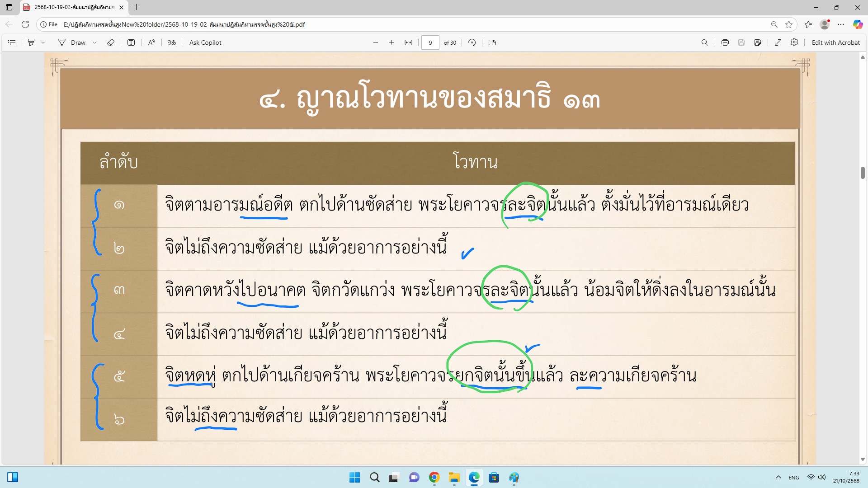This screenshot has width=868, height=488.
Task: Open the browser Settings and more menu
Action: 841,24
